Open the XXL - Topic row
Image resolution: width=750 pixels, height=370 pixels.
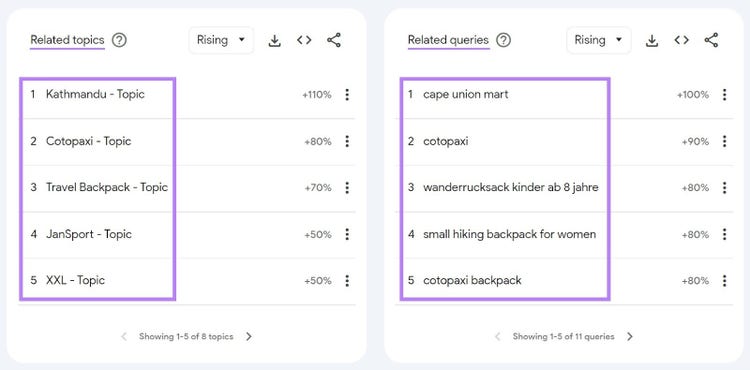point(187,281)
